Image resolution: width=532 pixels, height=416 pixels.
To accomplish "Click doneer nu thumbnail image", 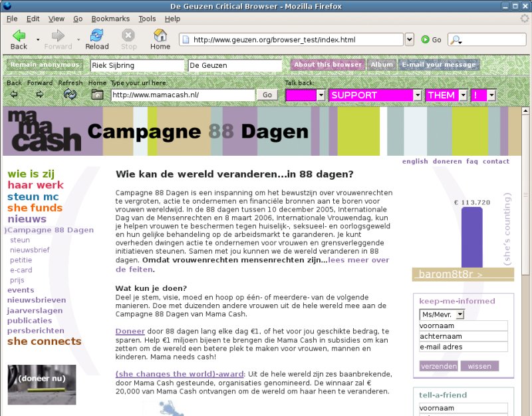I will (x=42, y=385).
